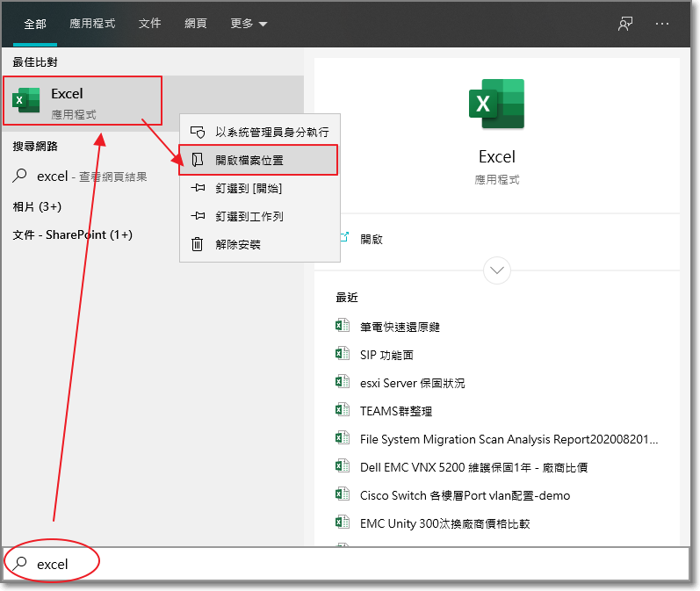Open 文件 - SharePoint (1+) results group

(72, 234)
